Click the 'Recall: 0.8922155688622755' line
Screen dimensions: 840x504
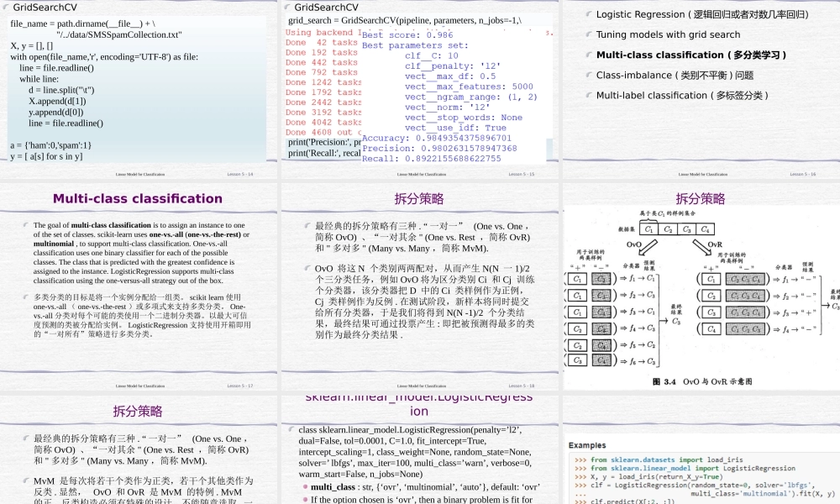(x=431, y=159)
